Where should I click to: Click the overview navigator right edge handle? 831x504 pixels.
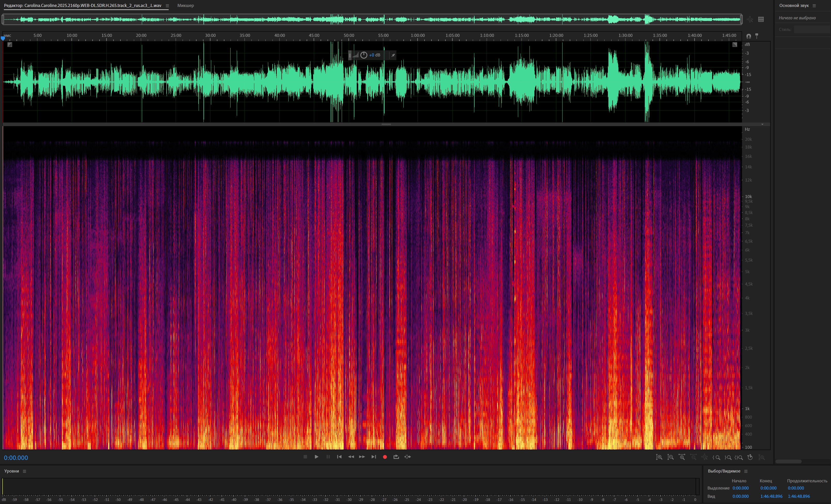point(741,19)
